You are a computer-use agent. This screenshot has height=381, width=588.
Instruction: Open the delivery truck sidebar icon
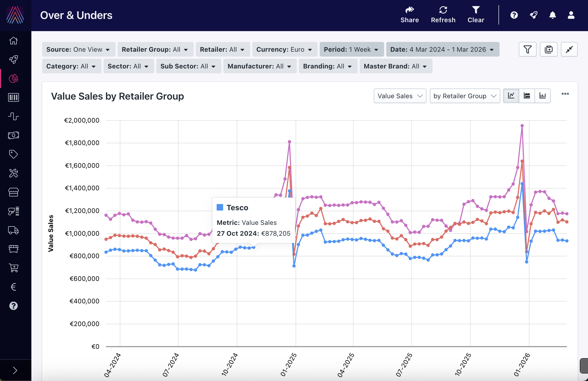click(x=14, y=230)
